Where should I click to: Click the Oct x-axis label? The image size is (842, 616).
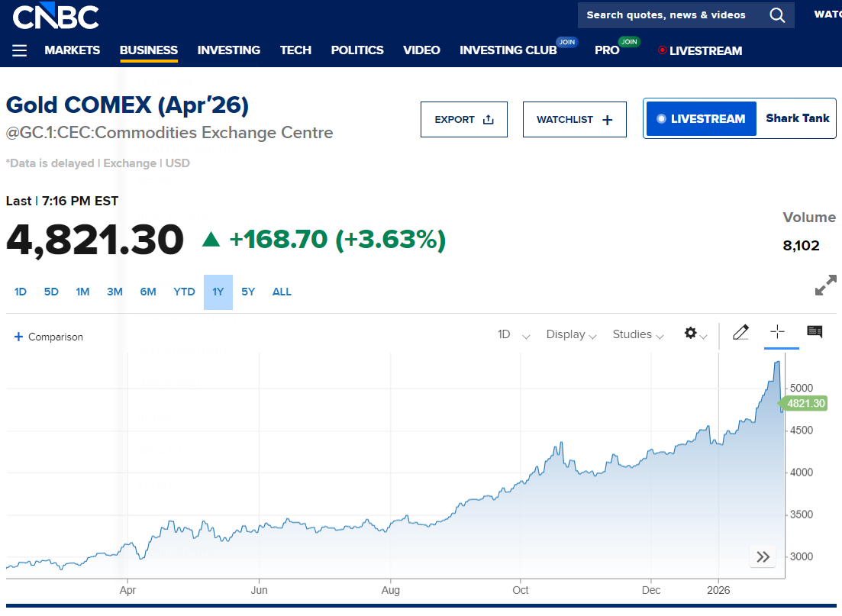pyautogui.click(x=521, y=590)
